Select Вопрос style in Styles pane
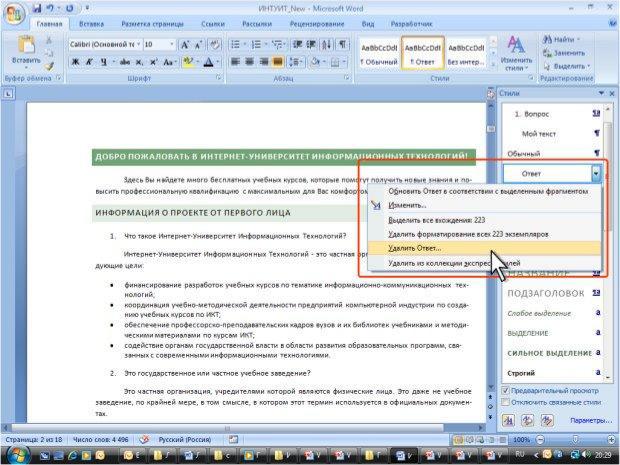Screen dimensions: 620x465 coord(553,114)
